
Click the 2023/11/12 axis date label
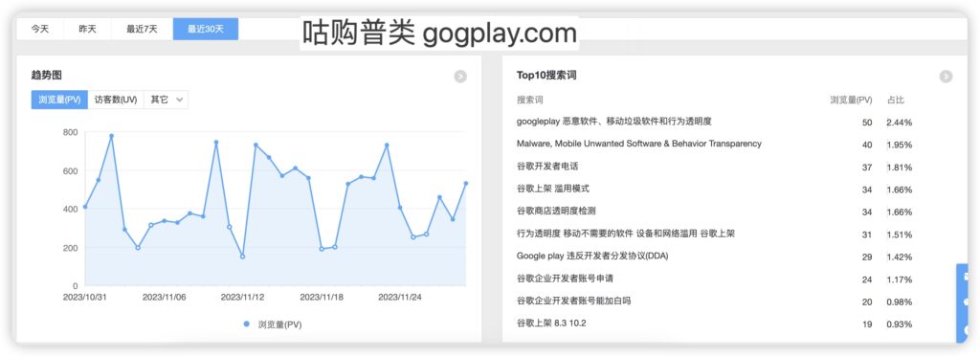coord(242,298)
